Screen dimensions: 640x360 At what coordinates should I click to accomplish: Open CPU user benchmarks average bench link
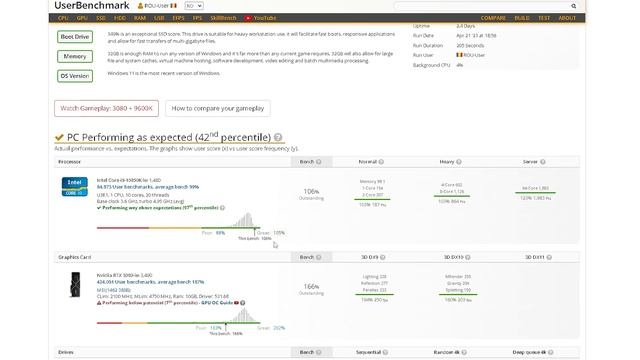148,187
